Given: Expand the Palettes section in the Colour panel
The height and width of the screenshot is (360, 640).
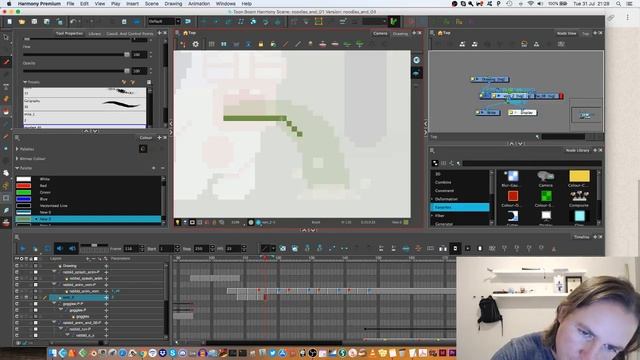Looking at the screenshot, I should pyautogui.click(x=17, y=149).
